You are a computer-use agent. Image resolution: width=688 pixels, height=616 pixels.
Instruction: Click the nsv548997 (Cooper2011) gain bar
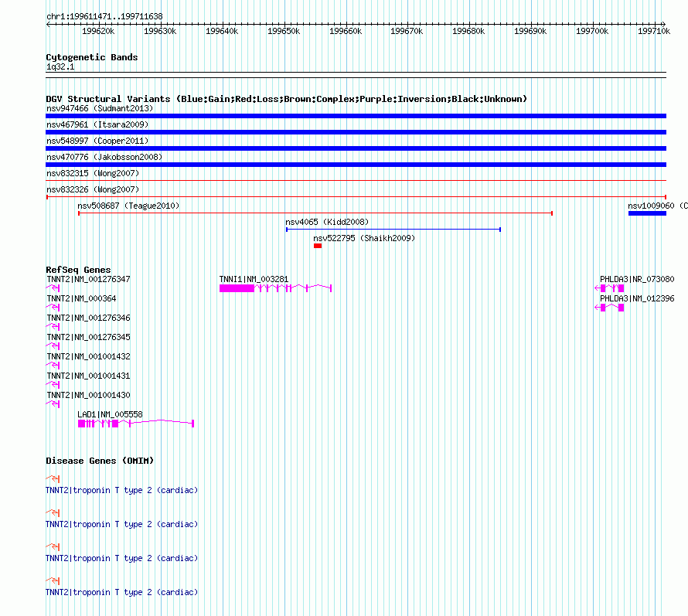tap(356, 148)
